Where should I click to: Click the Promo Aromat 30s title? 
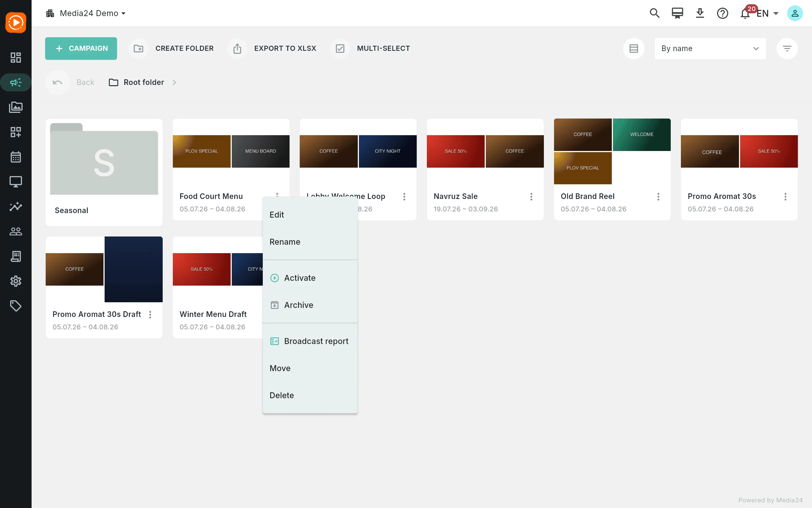point(722,196)
